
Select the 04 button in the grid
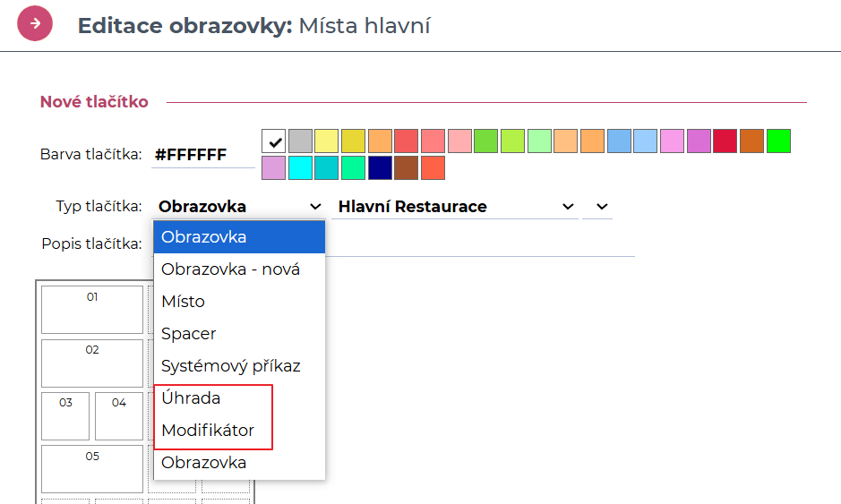[x=119, y=416]
